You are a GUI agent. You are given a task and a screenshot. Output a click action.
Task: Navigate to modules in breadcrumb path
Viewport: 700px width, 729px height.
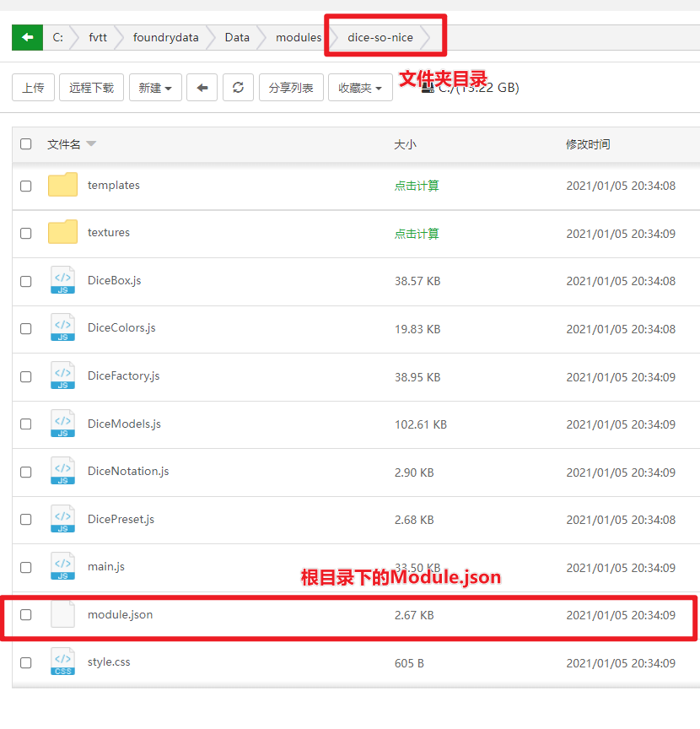point(299,37)
